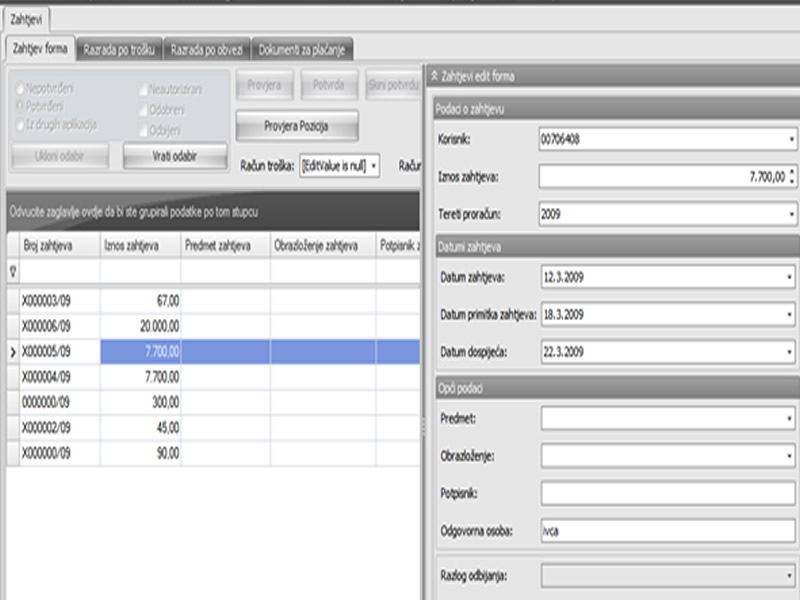Click the filter cell under Iznos zahtjeva column
The height and width of the screenshot is (600, 800).
tap(140, 271)
